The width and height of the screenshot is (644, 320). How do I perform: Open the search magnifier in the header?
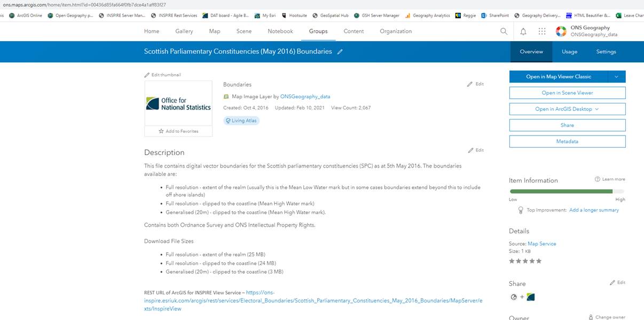coord(504,31)
